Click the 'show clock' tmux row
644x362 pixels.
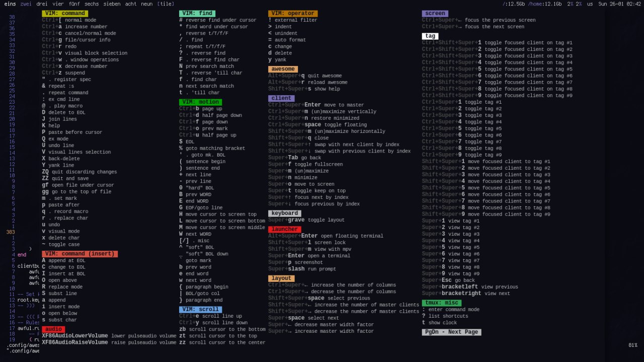[439, 323]
